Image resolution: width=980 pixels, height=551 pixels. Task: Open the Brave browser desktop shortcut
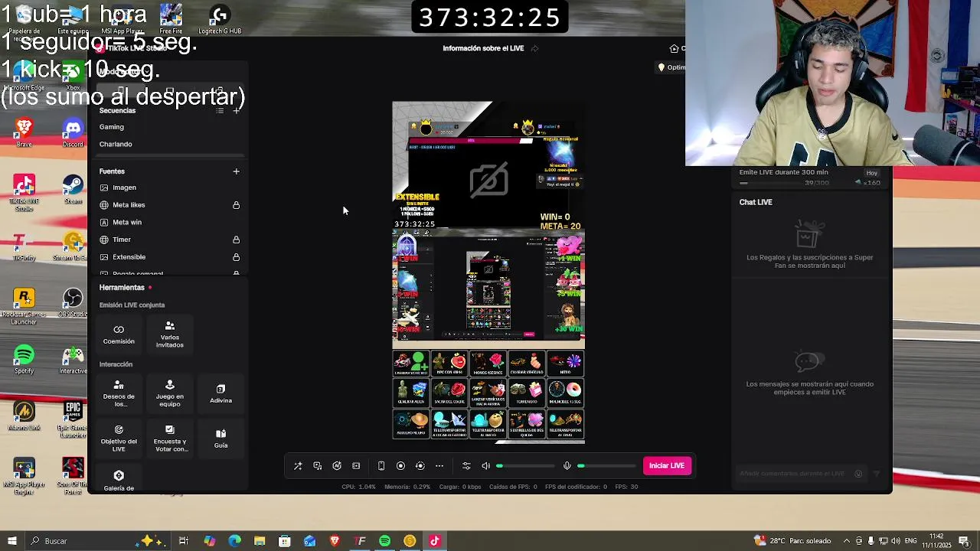tap(24, 133)
